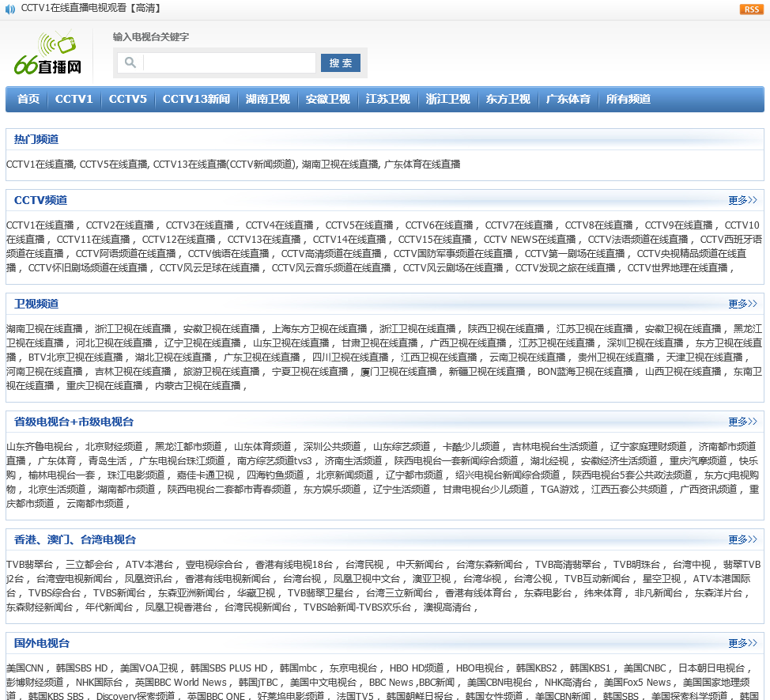Viewport: 770px width, 700px height.
Task: Click the 卫视频道 section heading
Action: [36, 304]
